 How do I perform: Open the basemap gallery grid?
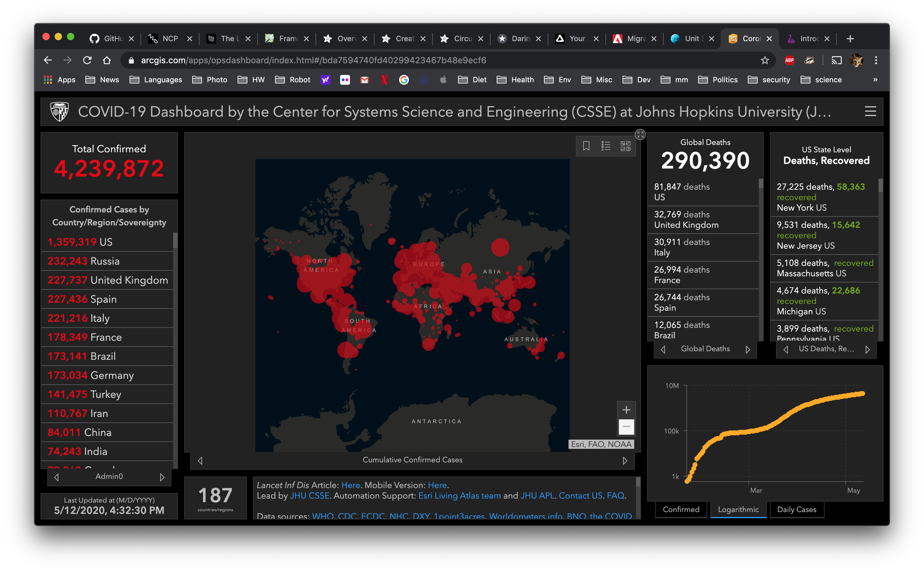625,146
